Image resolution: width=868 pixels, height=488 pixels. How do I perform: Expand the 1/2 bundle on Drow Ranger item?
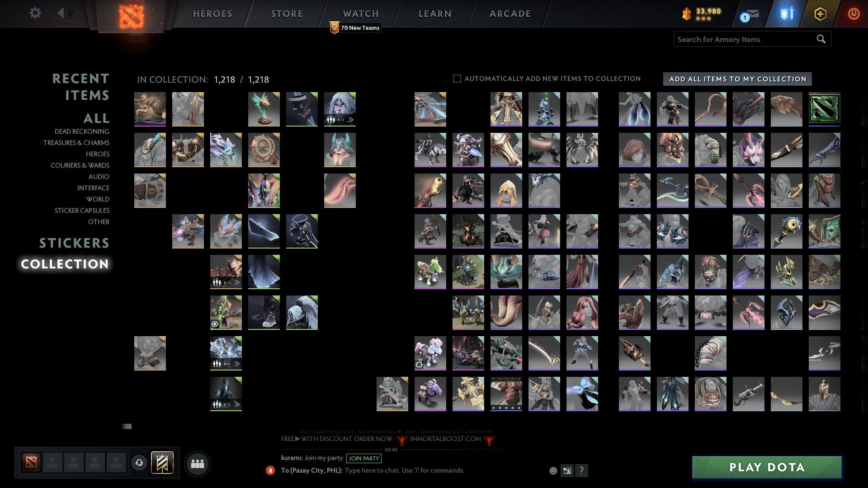pos(350,120)
